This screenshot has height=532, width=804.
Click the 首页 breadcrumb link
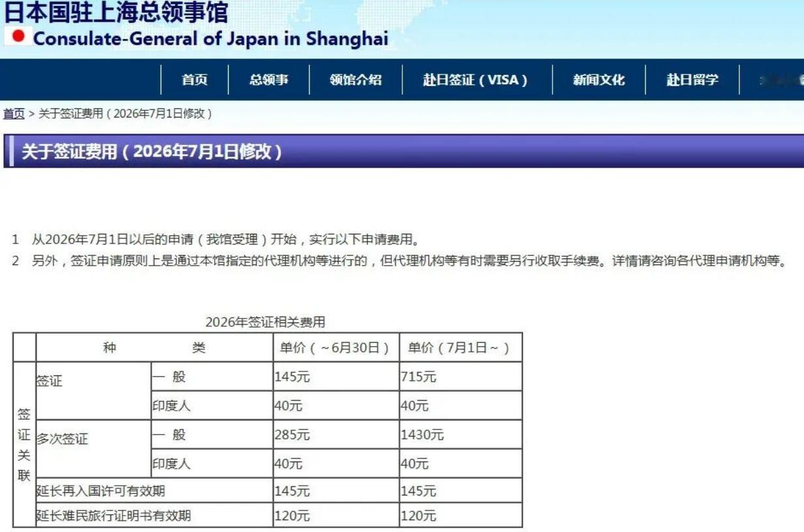click(x=14, y=114)
